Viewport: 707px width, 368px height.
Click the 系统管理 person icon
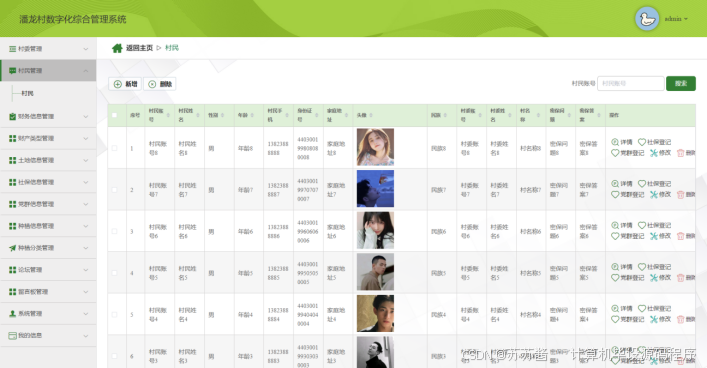tap(13, 313)
